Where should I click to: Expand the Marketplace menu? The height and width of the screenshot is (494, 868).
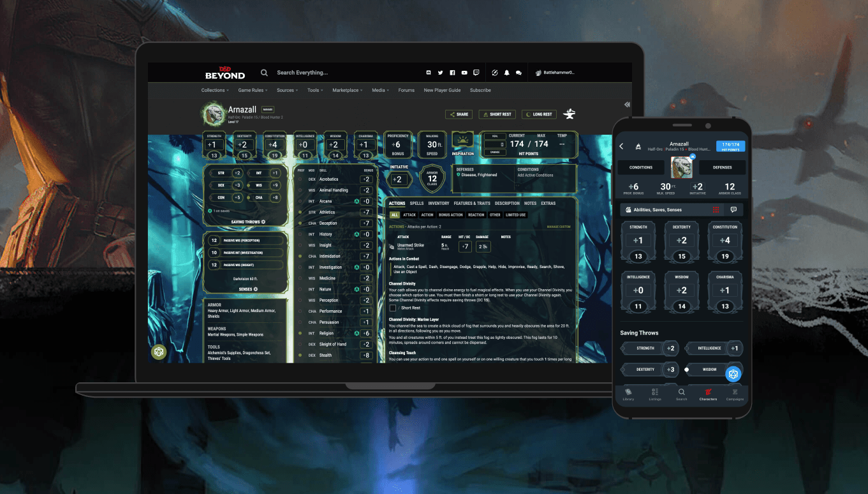point(348,90)
